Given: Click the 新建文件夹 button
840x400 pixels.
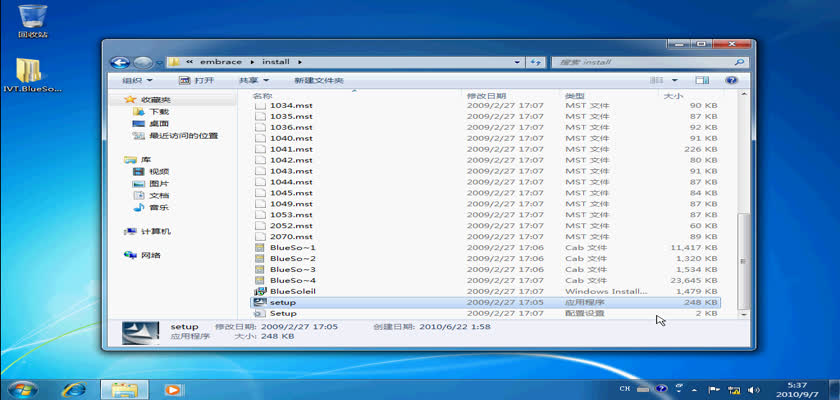Looking at the screenshot, I should (x=319, y=81).
